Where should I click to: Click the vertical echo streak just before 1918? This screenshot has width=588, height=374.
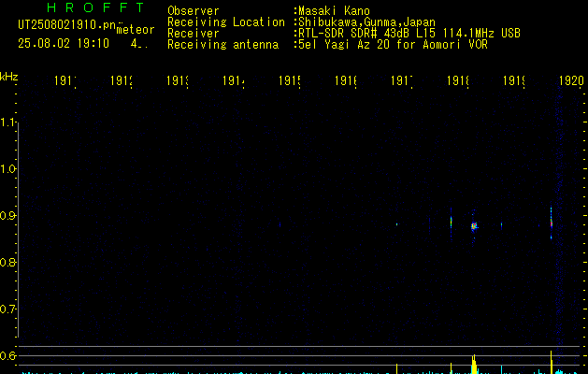pyautogui.click(x=452, y=223)
